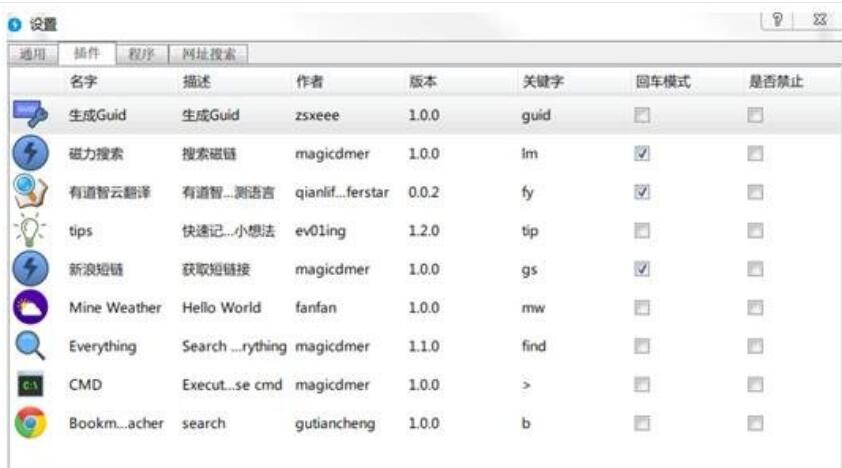Click the settings window title icon
The image size is (842, 468).
coord(14,24)
